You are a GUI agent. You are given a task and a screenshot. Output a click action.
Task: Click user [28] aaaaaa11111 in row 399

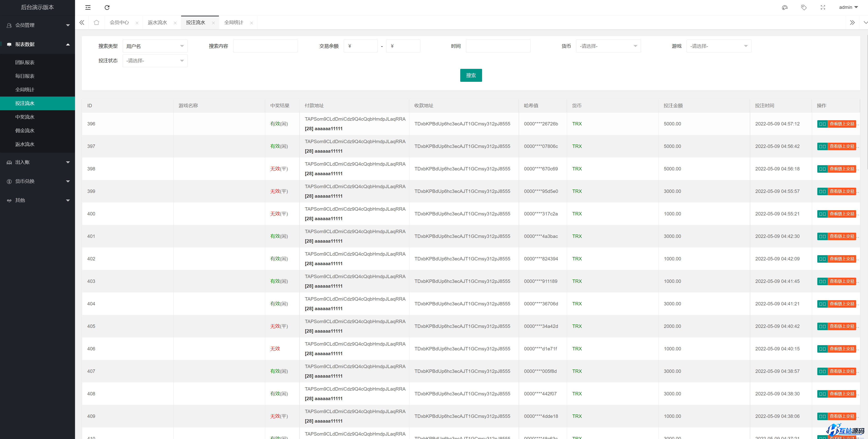[323, 196]
